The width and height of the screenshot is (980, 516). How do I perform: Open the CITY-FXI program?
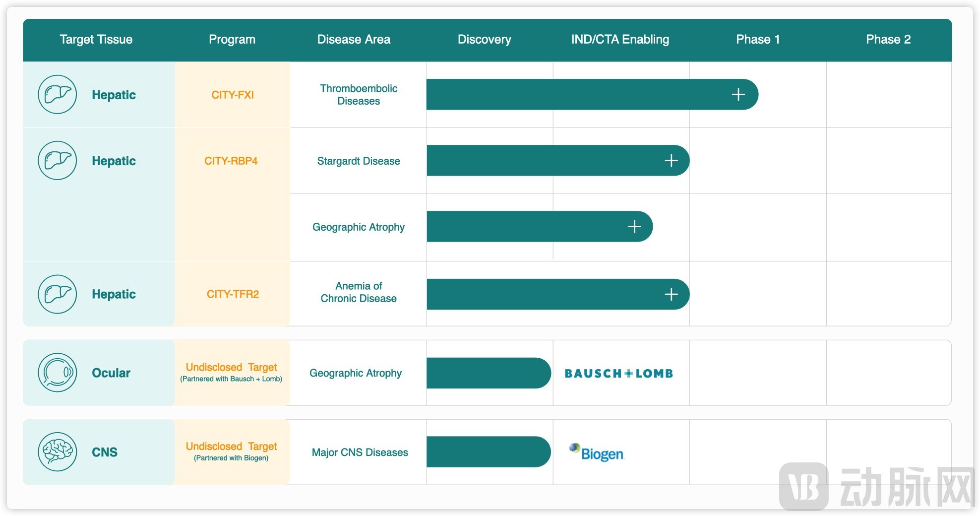pyautogui.click(x=233, y=95)
